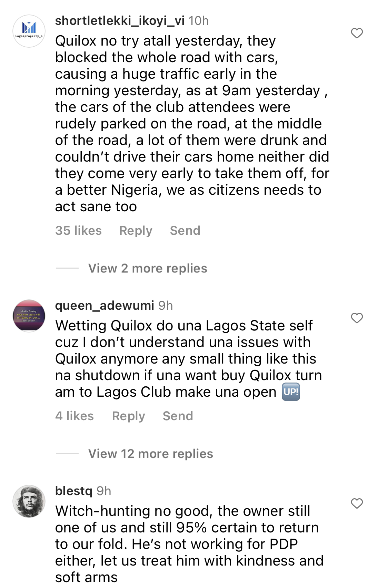388x588 pixels.
Task: Like shortletlekki_ikoyi_vi's comment with heart icon
Action: coord(357,33)
